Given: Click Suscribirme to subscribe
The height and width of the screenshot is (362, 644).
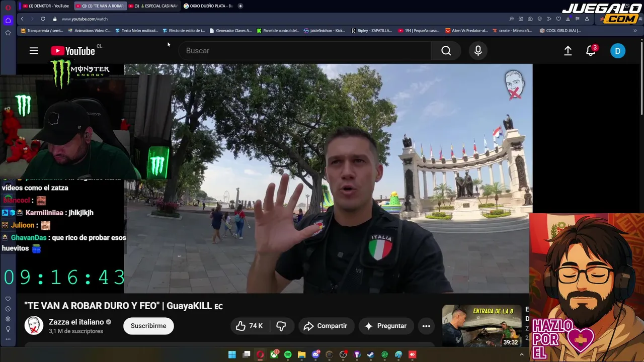Looking at the screenshot, I should (x=148, y=326).
